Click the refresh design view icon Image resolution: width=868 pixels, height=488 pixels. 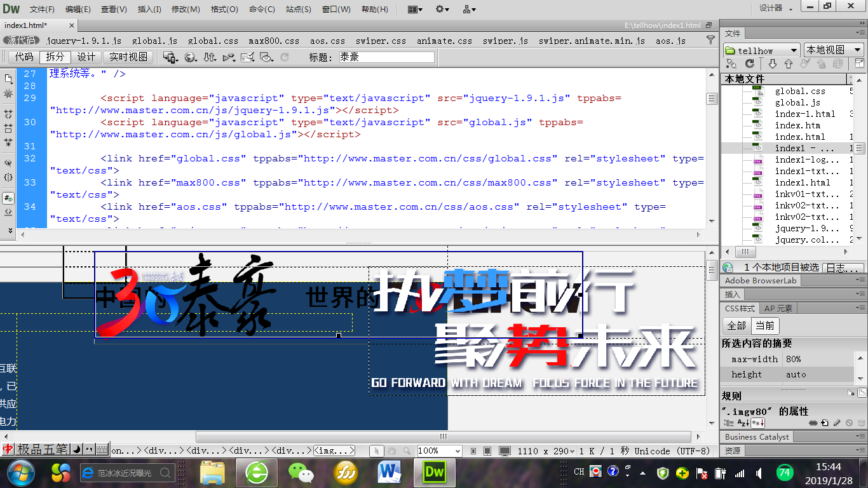pyautogui.click(x=285, y=57)
